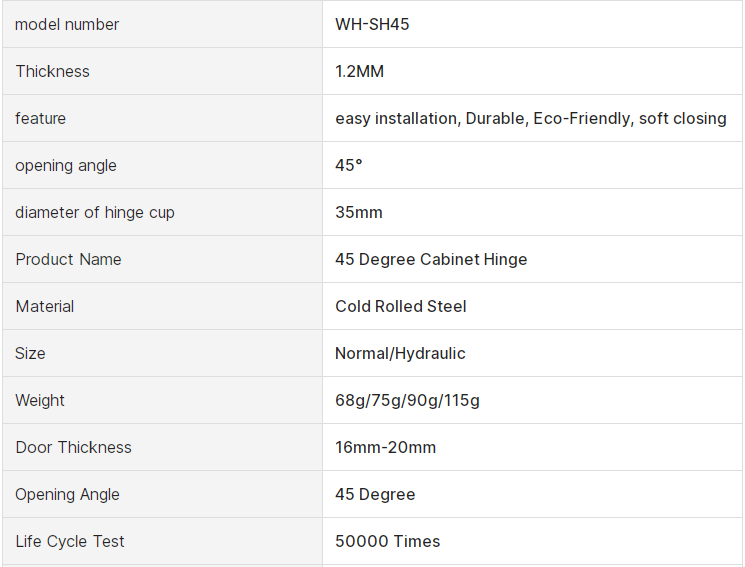Select the 'Door Thickness' label cell

point(74,447)
